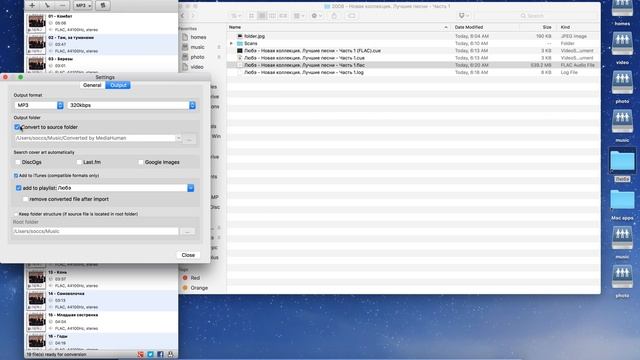640x360 pixels.
Task: Enable Last.fm cover art search
Action: pyautogui.click(x=79, y=162)
